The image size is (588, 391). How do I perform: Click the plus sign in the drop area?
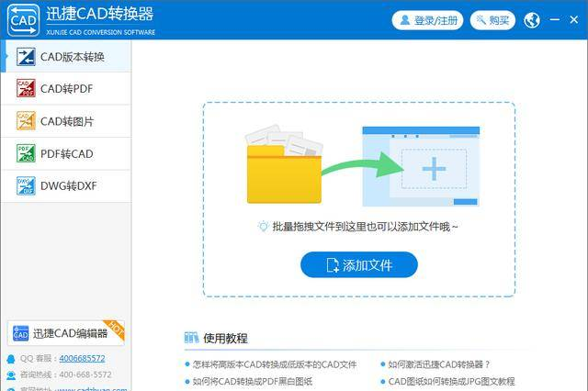pyautogui.click(x=434, y=169)
